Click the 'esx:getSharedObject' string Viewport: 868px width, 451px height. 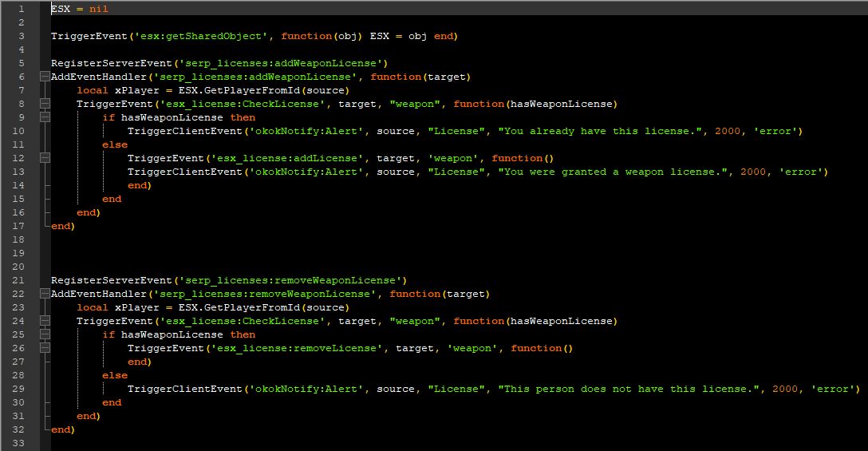[x=201, y=36]
